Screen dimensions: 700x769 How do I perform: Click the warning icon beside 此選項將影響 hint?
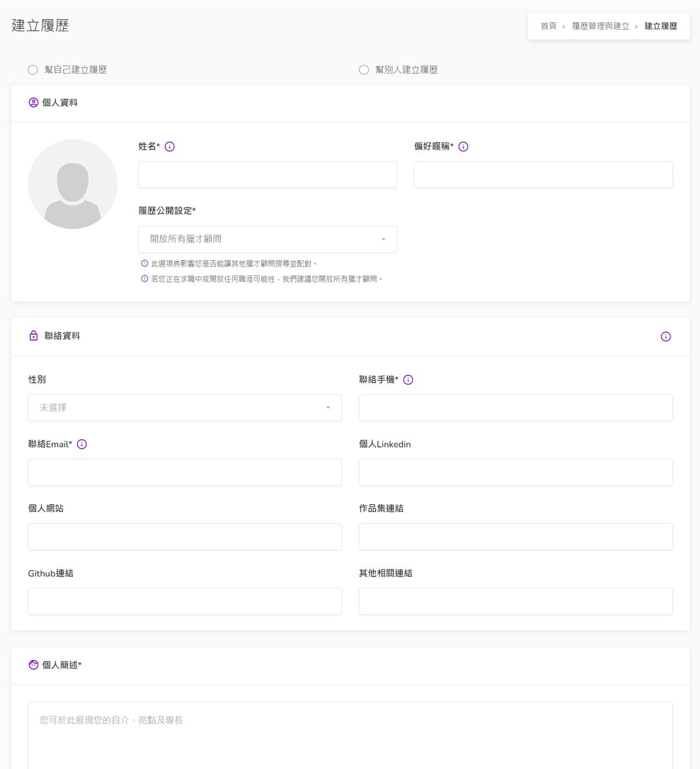[145, 264]
